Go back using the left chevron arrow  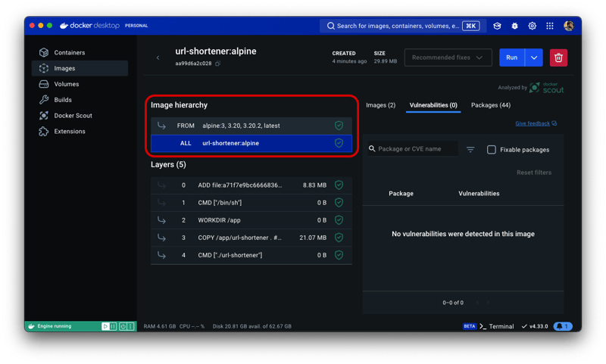point(158,58)
